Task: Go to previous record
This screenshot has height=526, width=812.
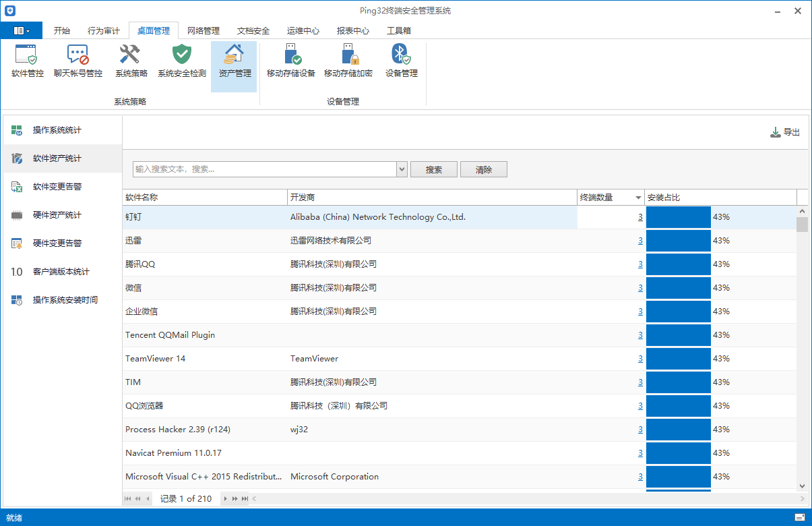Action: click(x=148, y=499)
